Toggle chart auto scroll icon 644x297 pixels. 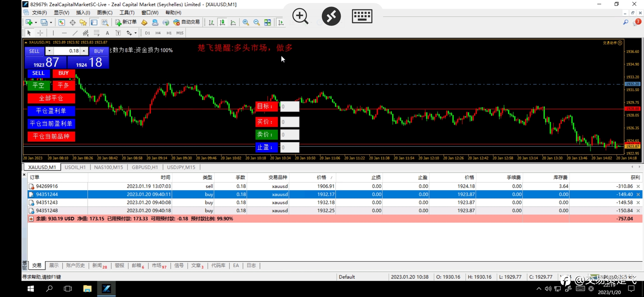click(280, 23)
